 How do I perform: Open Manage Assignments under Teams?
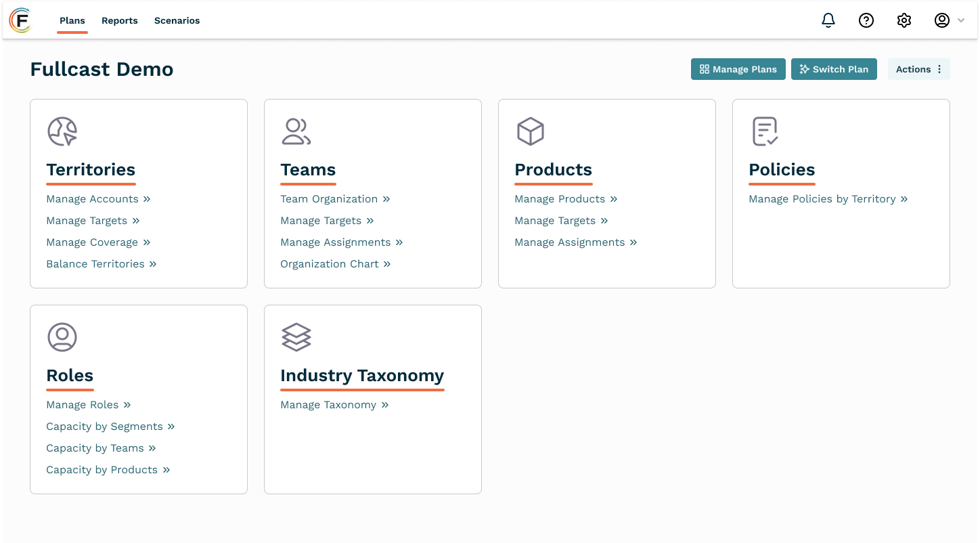coord(342,242)
